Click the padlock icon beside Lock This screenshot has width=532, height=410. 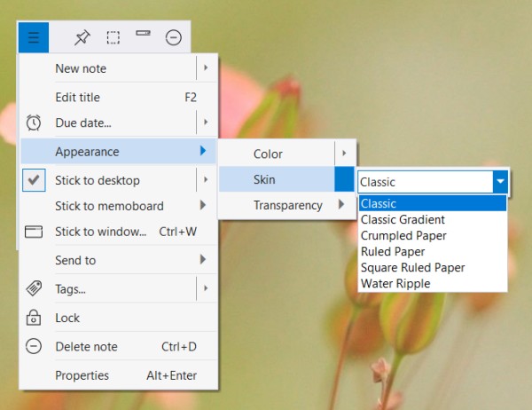tap(34, 318)
